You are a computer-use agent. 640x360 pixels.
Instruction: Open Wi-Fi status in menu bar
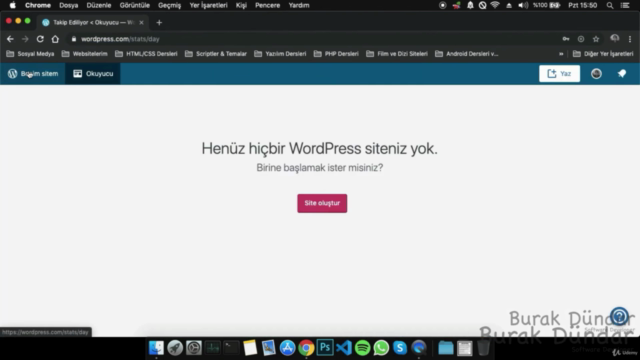[x=495, y=5]
